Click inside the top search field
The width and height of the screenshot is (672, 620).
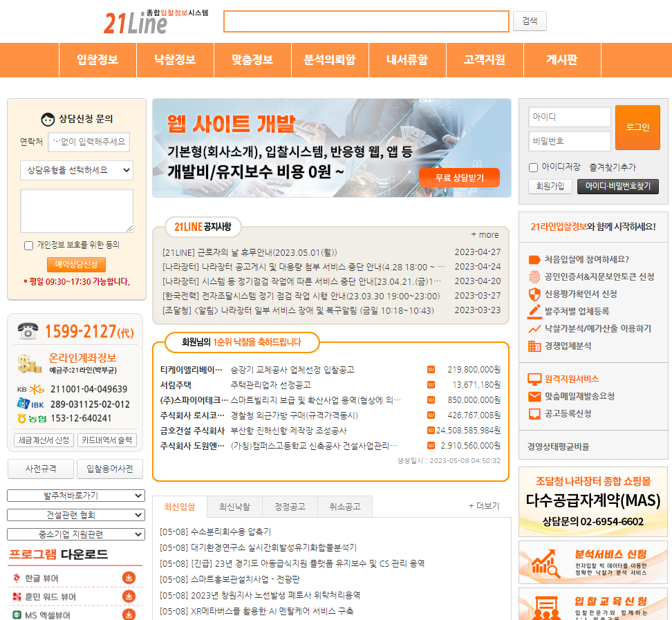pyautogui.click(x=366, y=21)
